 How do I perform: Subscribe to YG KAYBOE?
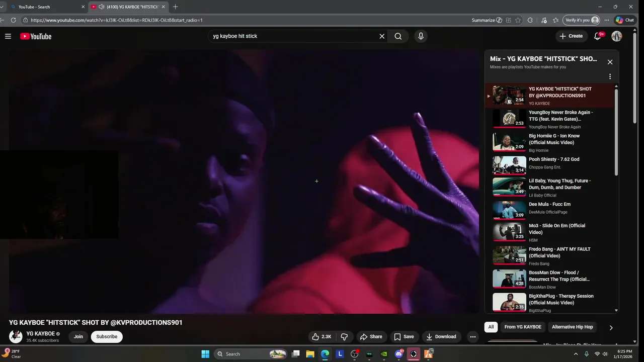point(107,337)
